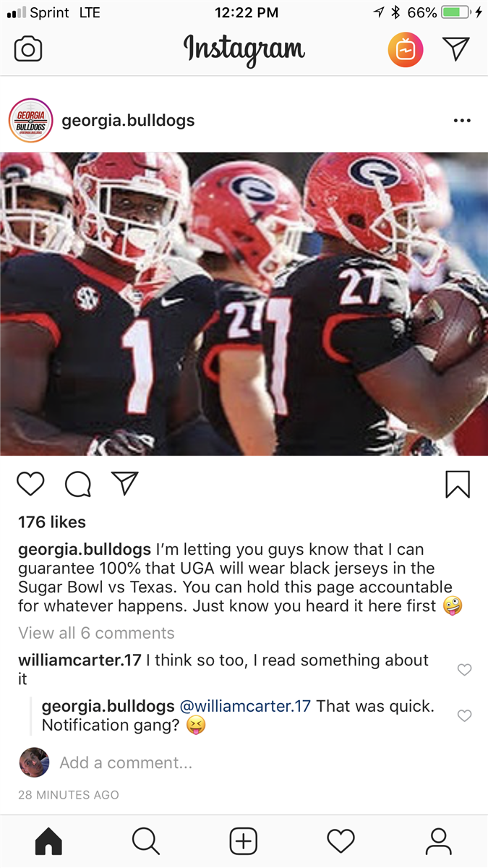Open IGTV from the orange icon
The width and height of the screenshot is (488, 868).
pos(406,50)
